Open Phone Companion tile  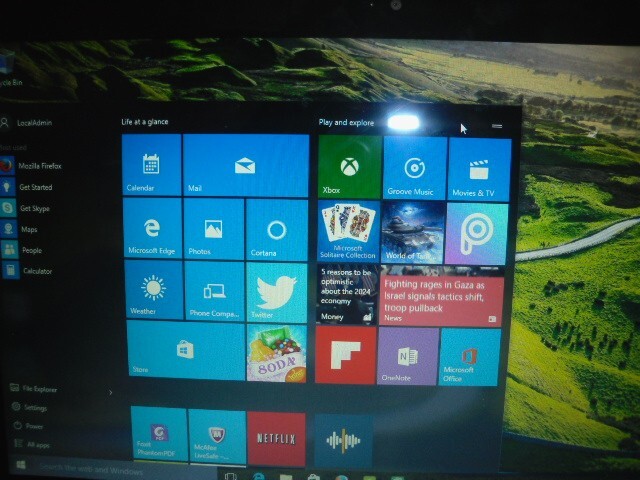pos(215,291)
